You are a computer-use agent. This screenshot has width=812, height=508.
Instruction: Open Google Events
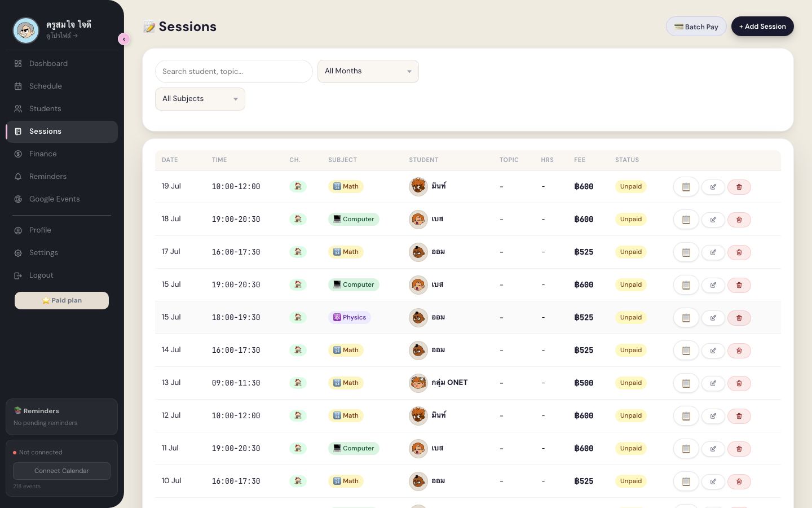(61, 199)
